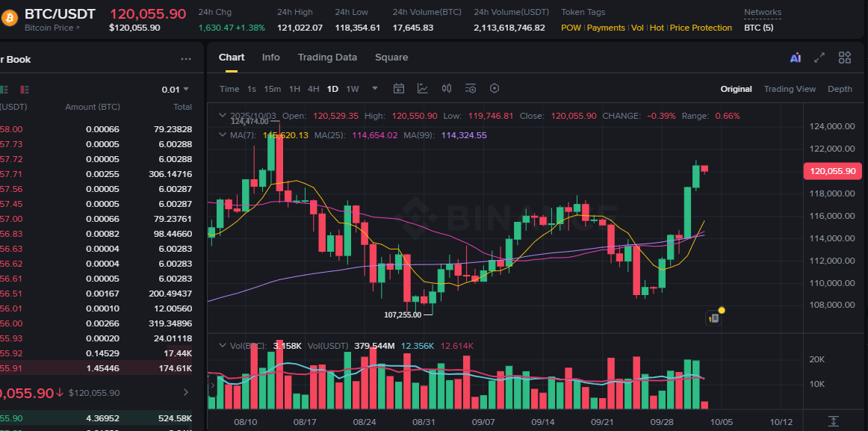Collapse the volume indicator panel
This screenshot has width=868, height=431.
coord(221,345)
